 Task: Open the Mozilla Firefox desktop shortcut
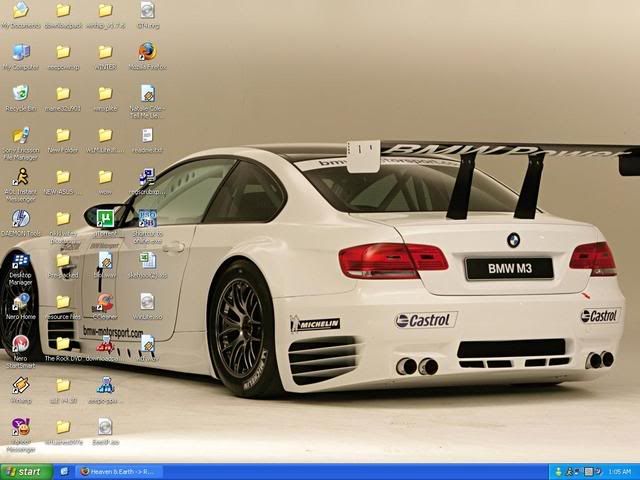(x=147, y=51)
